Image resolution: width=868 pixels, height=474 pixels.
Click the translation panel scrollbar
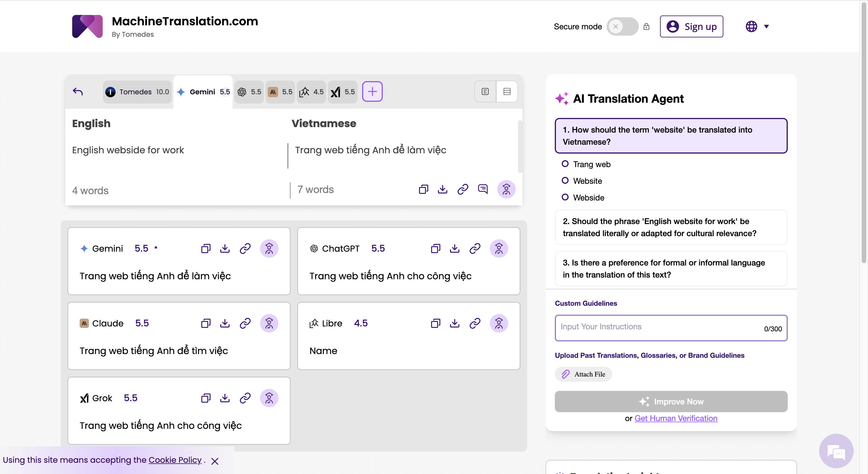click(520, 147)
